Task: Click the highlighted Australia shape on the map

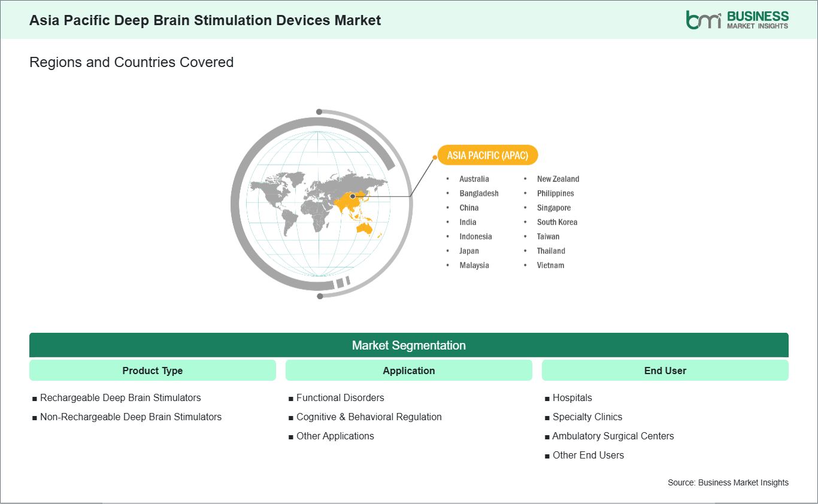Action: click(364, 228)
